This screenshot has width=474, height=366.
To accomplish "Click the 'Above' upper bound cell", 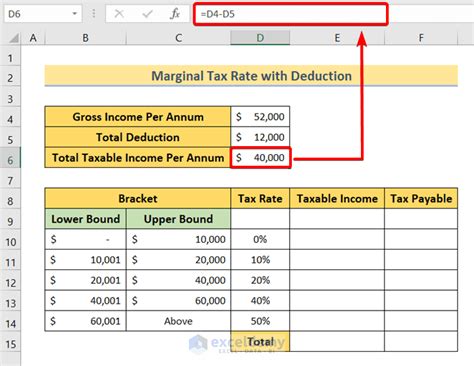I will pos(178,321).
